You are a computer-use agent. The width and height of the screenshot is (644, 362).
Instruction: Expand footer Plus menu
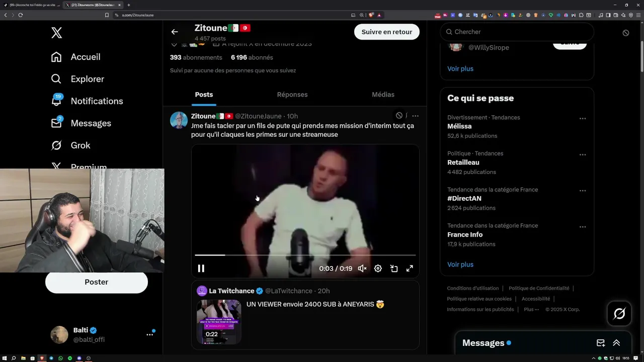[531, 310]
